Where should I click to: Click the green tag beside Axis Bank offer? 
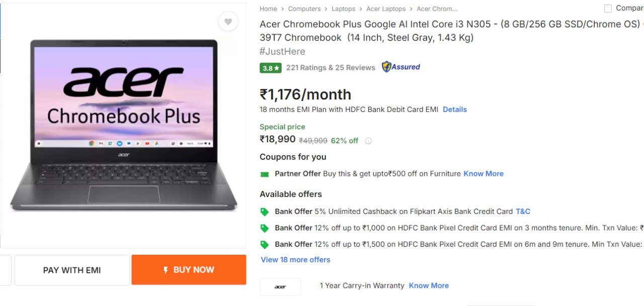click(264, 212)
